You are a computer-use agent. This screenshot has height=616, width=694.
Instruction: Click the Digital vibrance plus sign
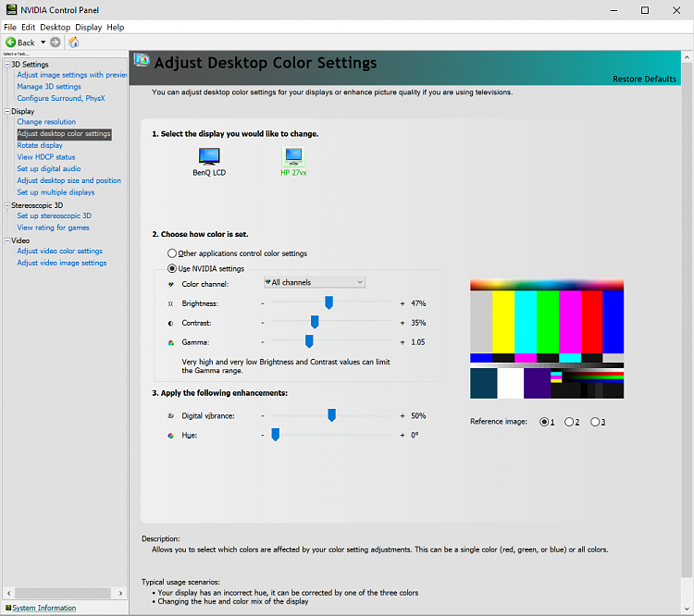pyautogui.click(x=403, y=416)
